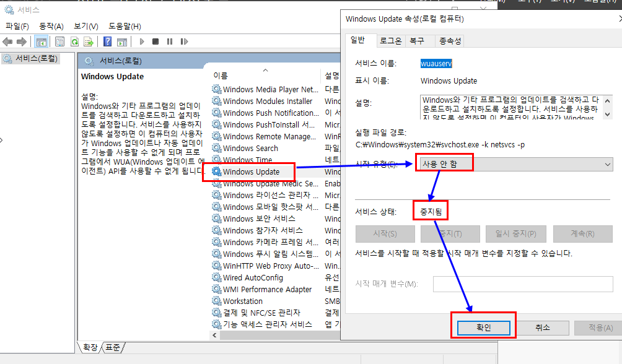Viewport: 622px width, 364px height.
Task: Click the gear icon beside Windows Modules Installer
Action: [217, 101]
